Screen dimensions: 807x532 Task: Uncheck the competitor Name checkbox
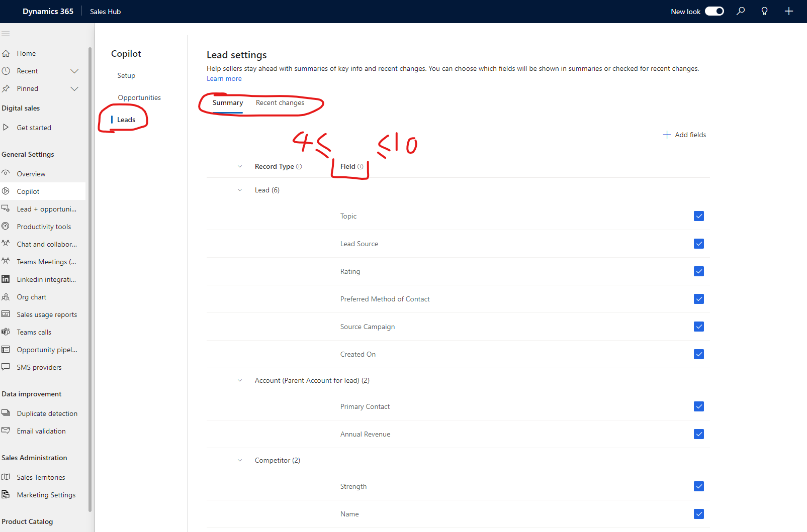(699, 514)
